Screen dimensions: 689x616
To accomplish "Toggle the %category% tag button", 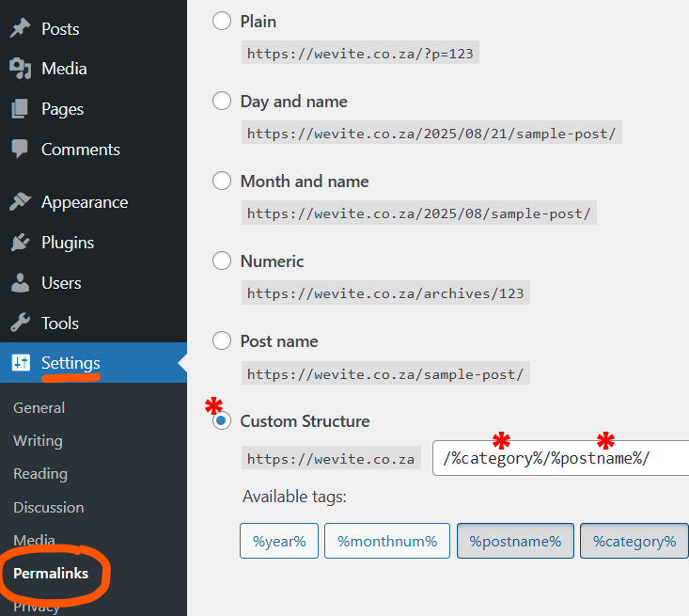I will click(x=634, y=541).
